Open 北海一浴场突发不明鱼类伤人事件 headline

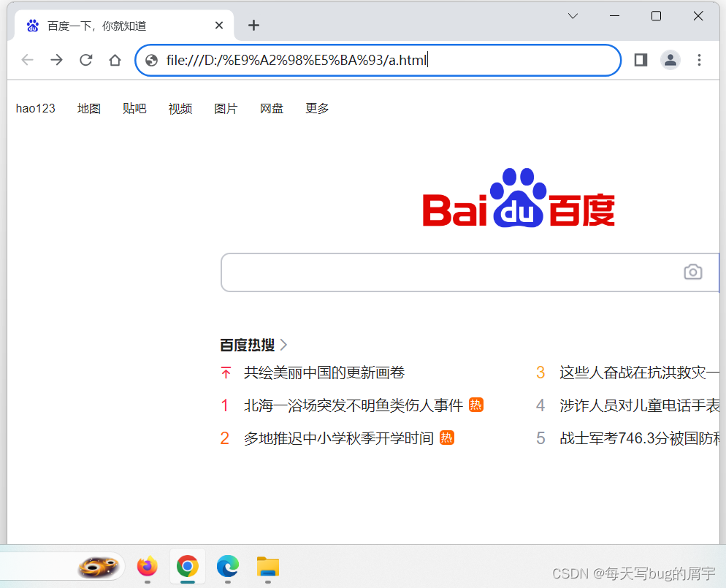tap(354, 405)
